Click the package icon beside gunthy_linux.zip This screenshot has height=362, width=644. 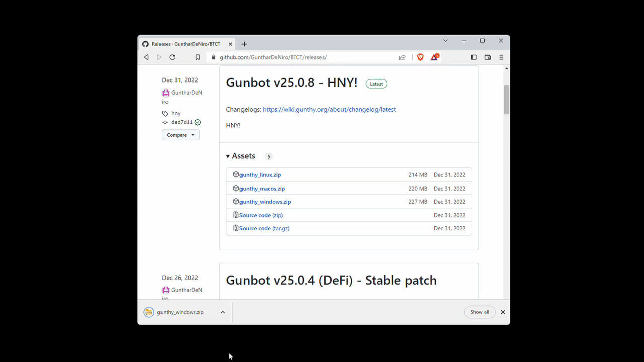coord(236,175)
